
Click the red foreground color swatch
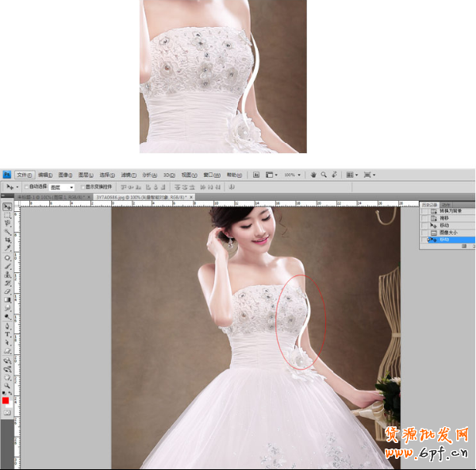[x=6, y=401]
